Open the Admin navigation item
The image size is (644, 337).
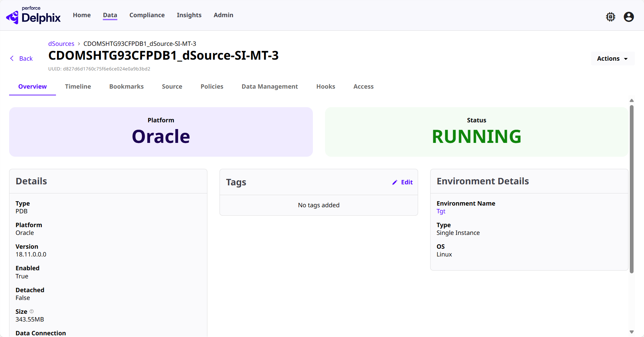tap(224, 15)
